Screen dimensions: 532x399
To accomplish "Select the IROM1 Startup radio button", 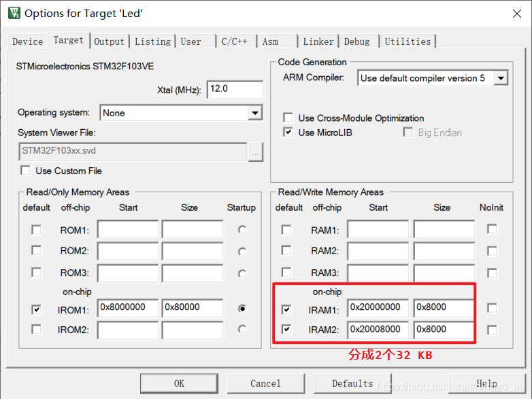I will [242, 309].
